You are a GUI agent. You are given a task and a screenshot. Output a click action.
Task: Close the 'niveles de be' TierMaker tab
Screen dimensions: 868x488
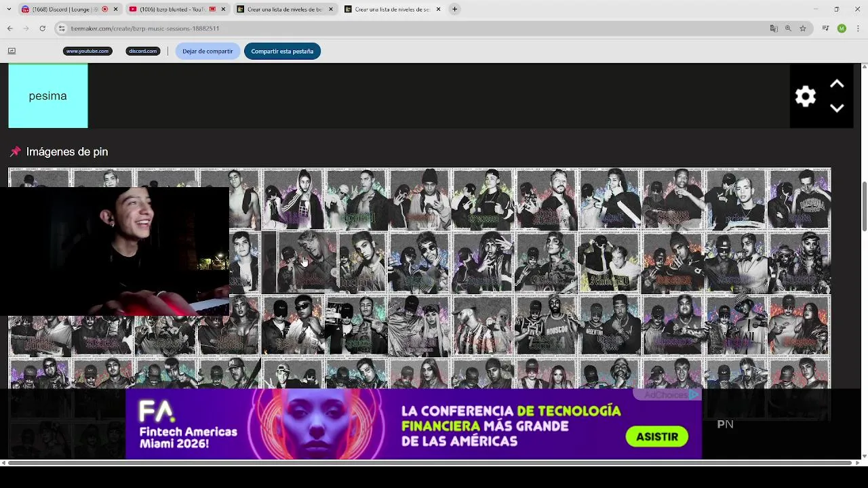[x=331, y=9]
